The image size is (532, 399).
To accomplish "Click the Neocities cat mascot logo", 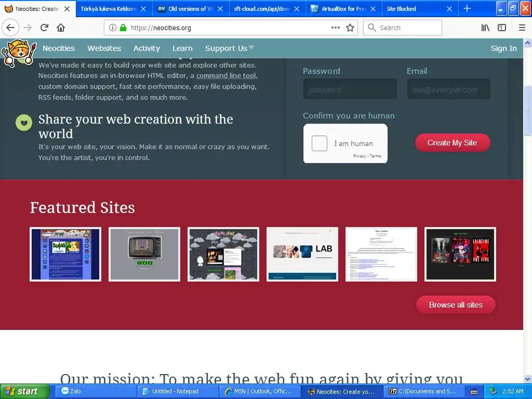I will coord(19,52).
